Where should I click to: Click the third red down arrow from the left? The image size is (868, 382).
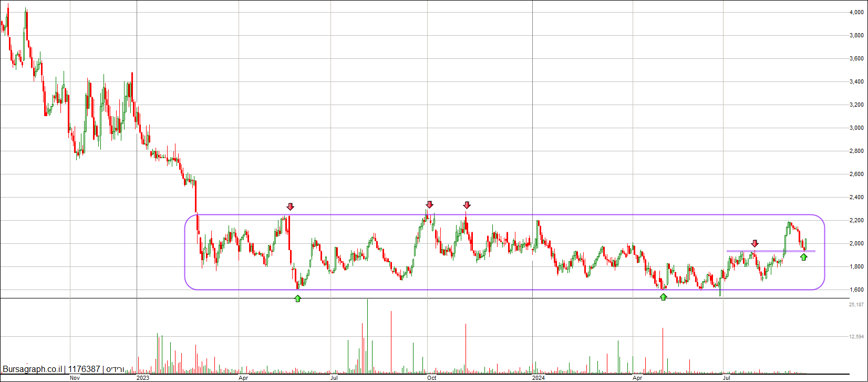(467, 205)
